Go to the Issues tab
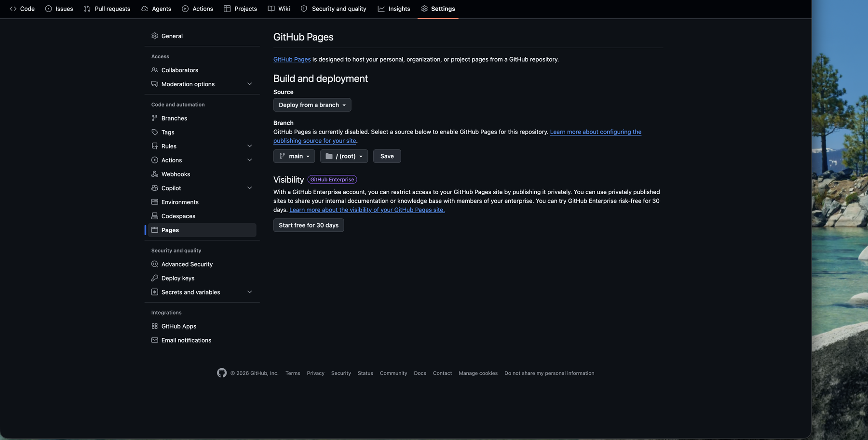 59,9
